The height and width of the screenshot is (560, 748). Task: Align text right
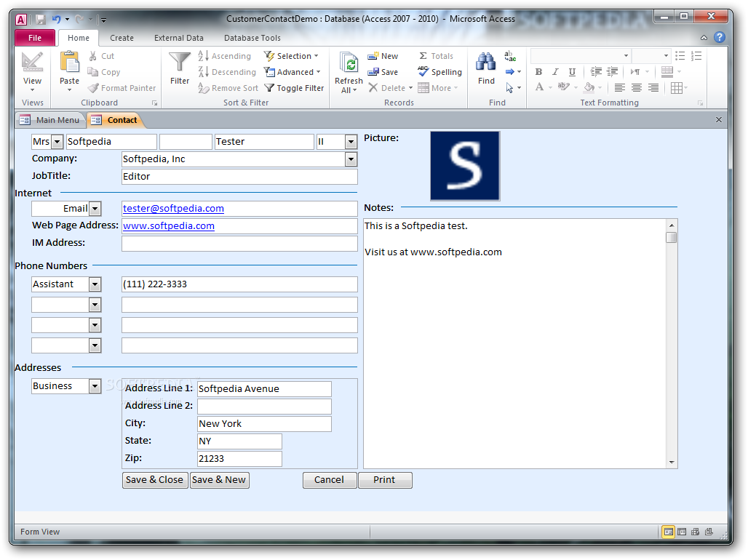653,88
